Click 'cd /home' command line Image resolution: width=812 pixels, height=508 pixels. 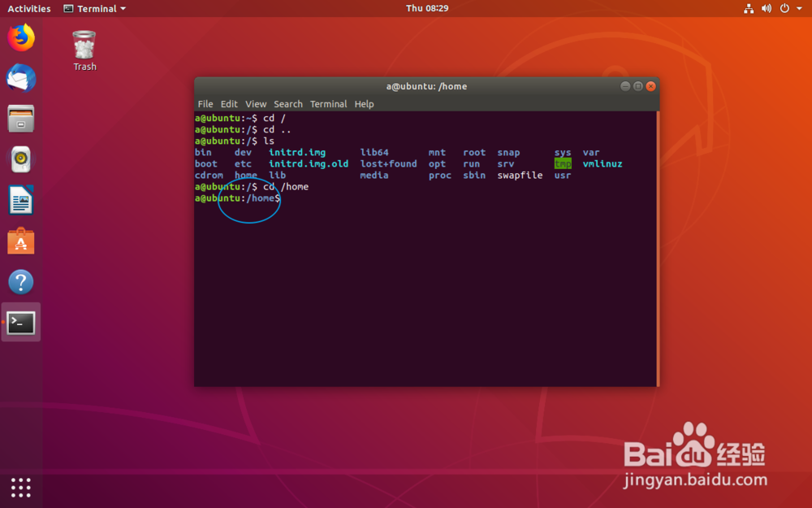286,187
